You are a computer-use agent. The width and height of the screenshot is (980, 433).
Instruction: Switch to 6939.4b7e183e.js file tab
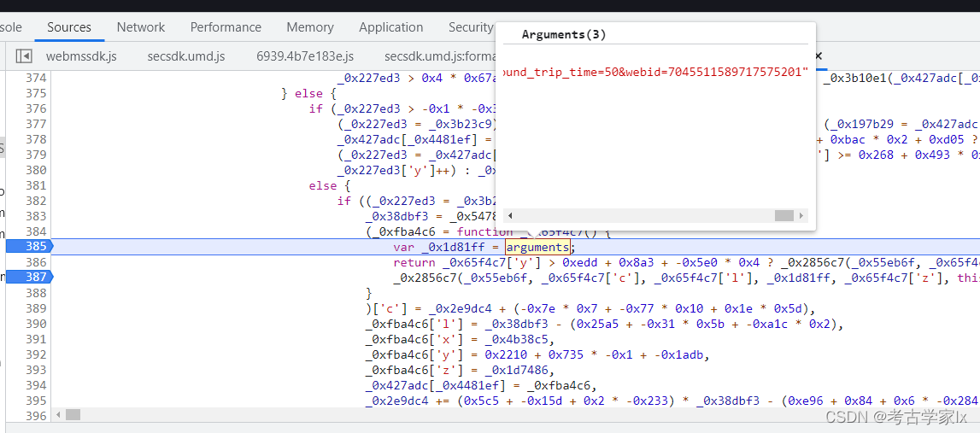tap(305, 56)
